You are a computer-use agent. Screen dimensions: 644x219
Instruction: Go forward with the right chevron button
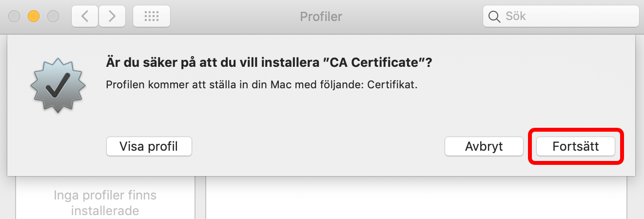[112, 17]
